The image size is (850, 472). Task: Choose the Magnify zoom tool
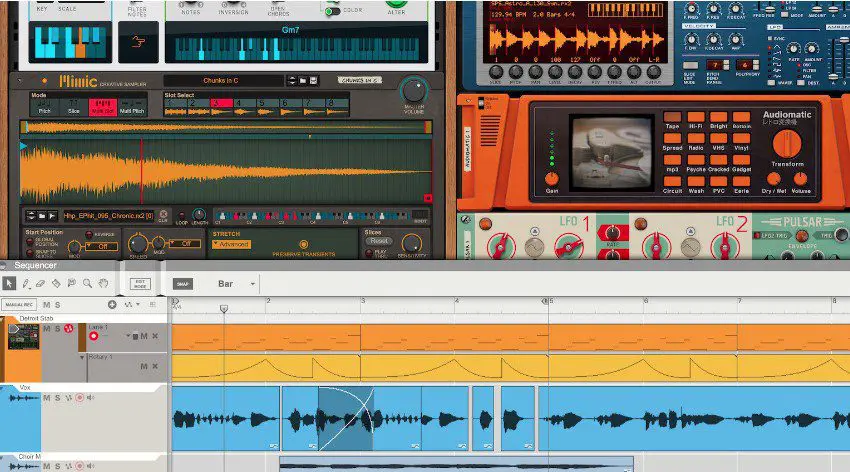click(x=88, y=284)
